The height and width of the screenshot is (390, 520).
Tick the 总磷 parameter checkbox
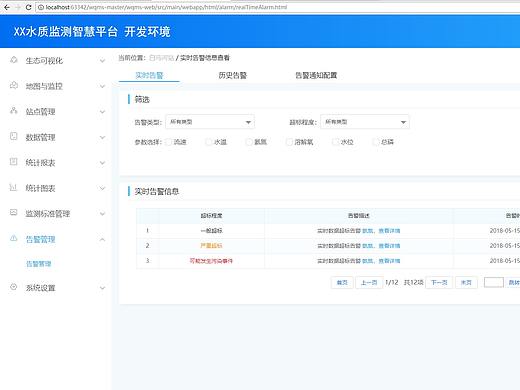tap(376, 142)
